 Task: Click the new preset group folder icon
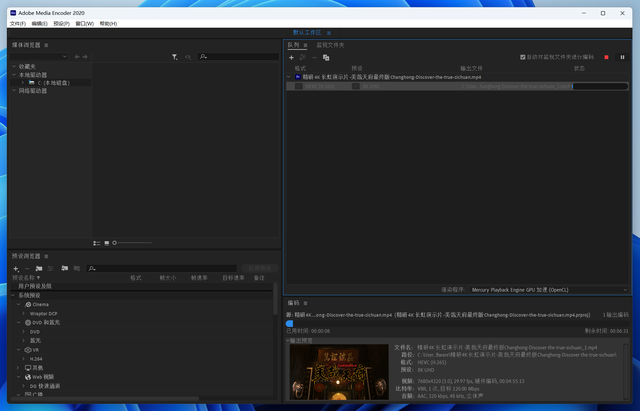39,269
